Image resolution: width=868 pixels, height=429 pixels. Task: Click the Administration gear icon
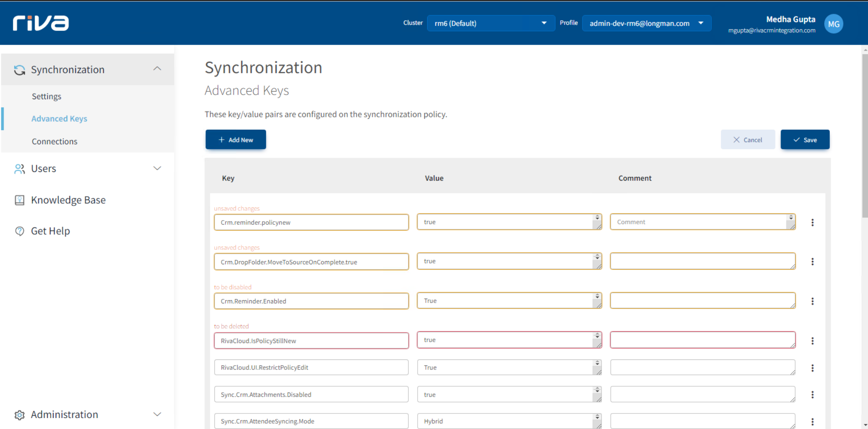(20, 415)
